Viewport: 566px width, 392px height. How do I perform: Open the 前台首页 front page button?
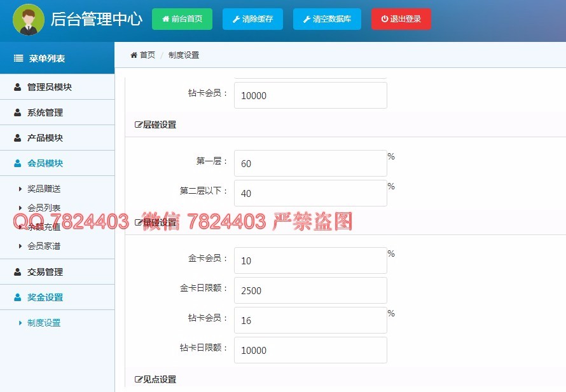point(182,19)
